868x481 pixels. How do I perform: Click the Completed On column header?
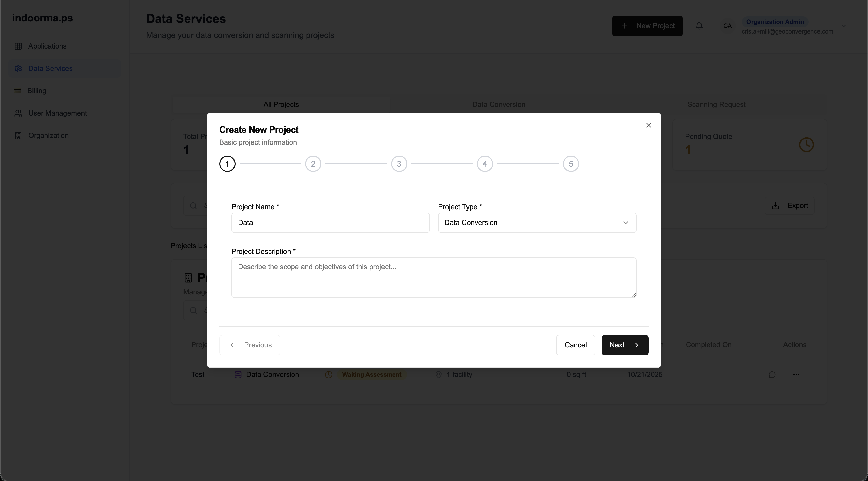click(708, 345)
